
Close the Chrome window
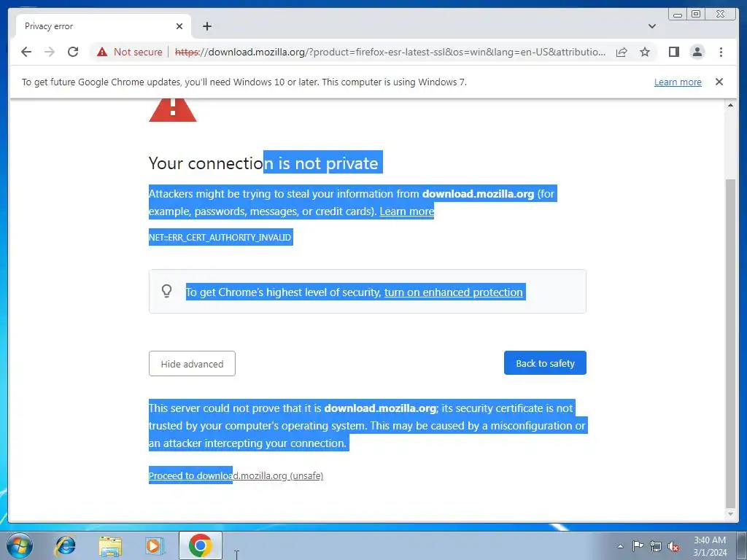(x=721, y=15)
